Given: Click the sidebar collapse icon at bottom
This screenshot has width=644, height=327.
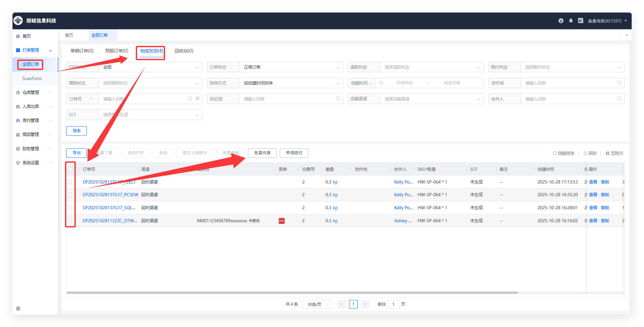Looking at the screenshot, I should pos(18,308).
